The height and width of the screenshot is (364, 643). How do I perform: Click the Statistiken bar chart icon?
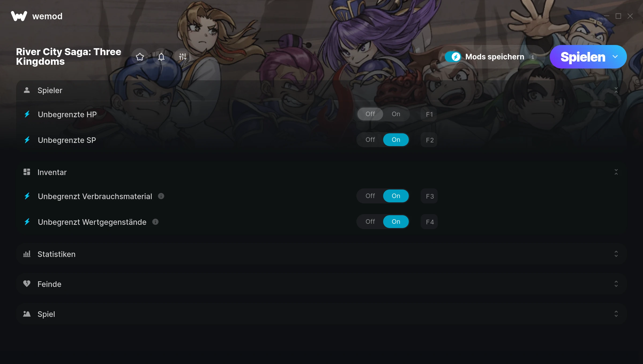point(27,254)
